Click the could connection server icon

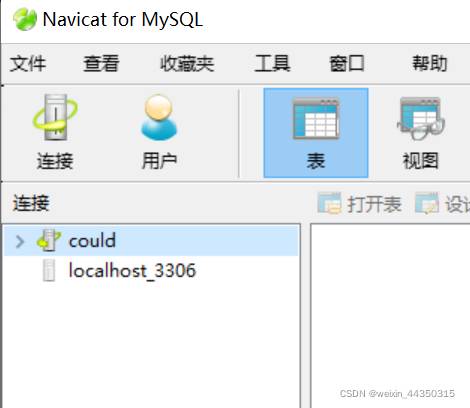(49, 240)
